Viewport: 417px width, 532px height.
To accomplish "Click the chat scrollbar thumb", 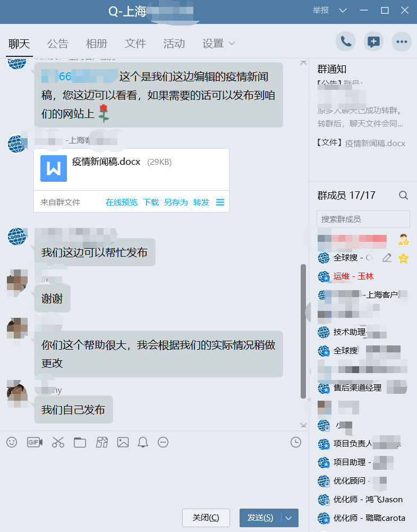I will (x=303, y=331).
